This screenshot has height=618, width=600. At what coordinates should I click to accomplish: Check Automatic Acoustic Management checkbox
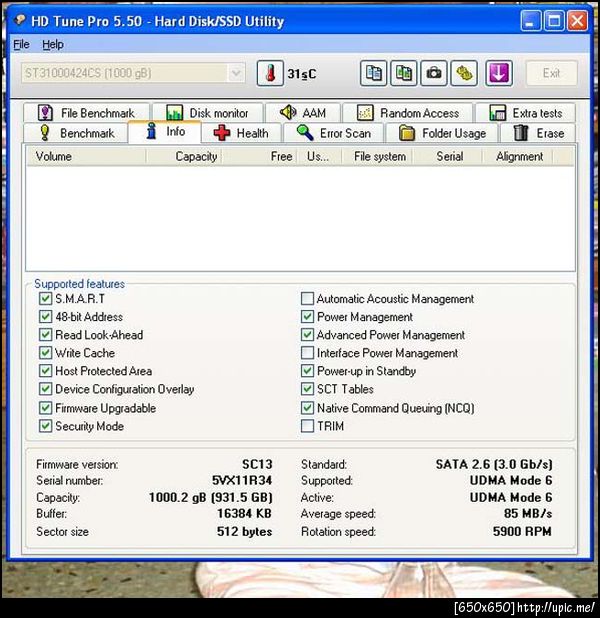click(x=307, y=298)
